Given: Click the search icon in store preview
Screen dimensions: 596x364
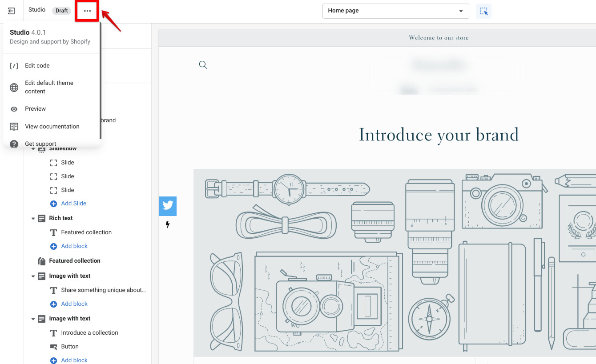Looking at the screenshot, I should pyautogui.click(x=203, y=65).
